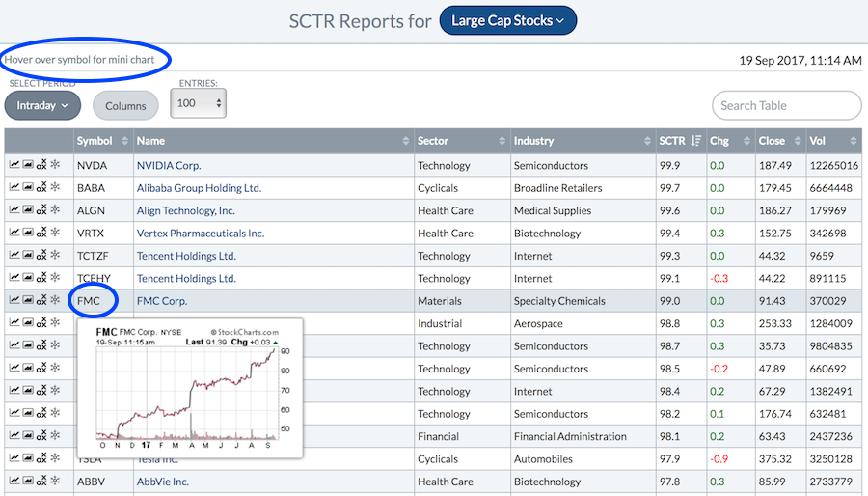Focus the Search Table input field
Image resolution: width=868 pixels, height=496 pixels.
[x=786, y=105]
